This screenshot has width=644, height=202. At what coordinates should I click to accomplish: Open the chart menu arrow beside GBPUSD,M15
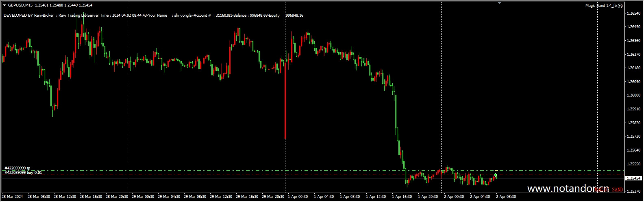coord(4,5)
